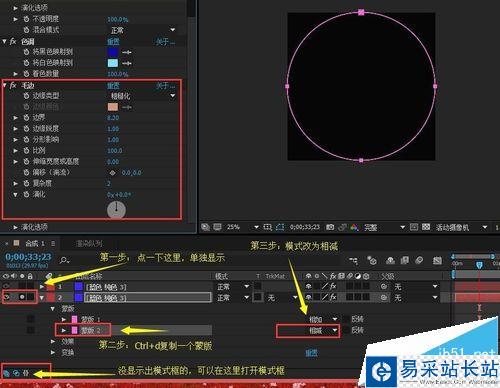Open the 25% magnification dropdown
The height and width of the screenshot is (388, 500).
pyautogui.click(x=242, y=227)
